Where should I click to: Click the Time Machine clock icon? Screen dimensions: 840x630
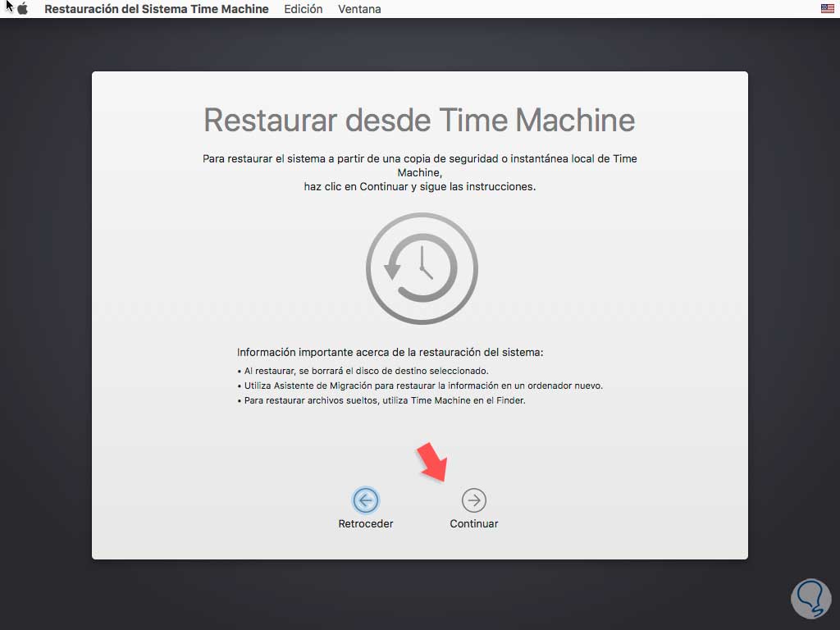pyautogui.click(x=422, y=268)
